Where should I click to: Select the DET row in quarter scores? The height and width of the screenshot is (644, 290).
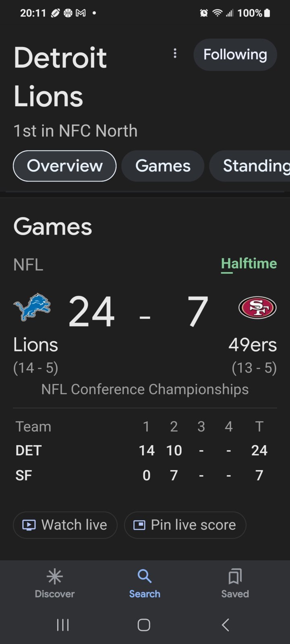pos(145,450)
